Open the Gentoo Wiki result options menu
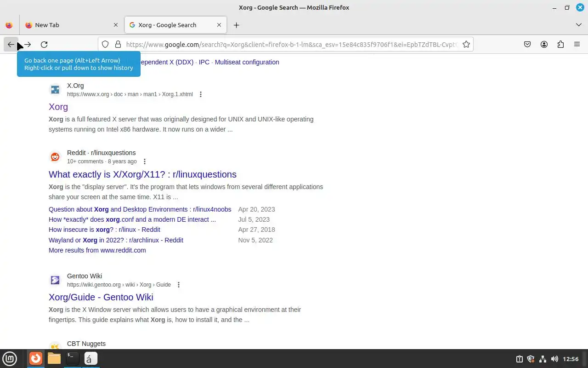 pyautogui.click(x=179, y=285)
